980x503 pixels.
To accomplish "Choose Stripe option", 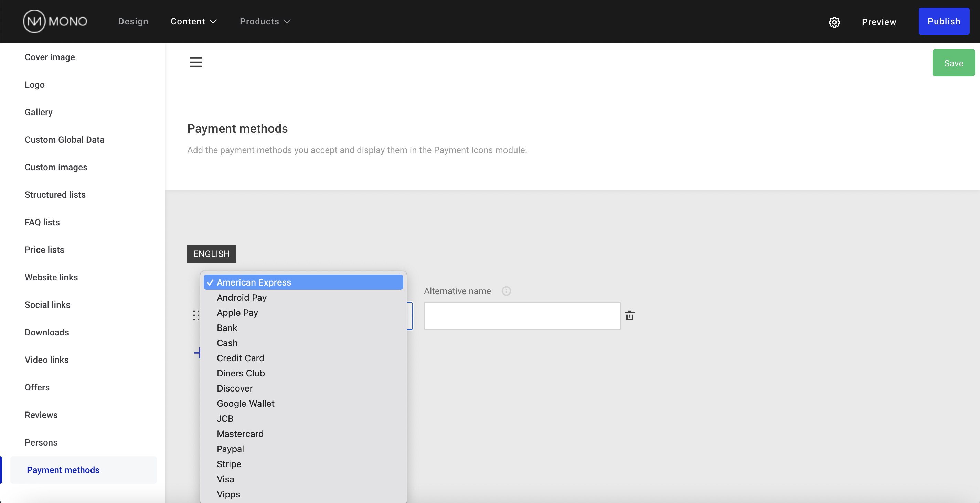I will 303,464.
